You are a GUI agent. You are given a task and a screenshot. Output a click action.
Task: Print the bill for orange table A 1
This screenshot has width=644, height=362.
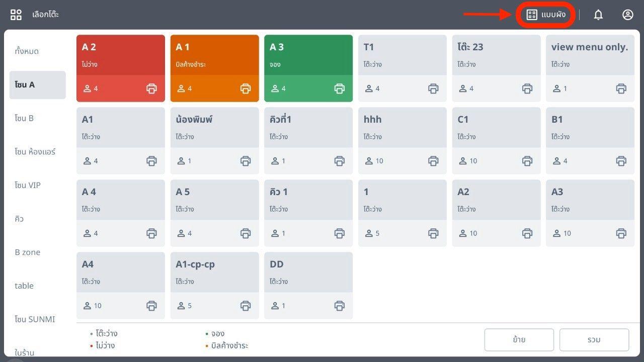pos(246,88)
